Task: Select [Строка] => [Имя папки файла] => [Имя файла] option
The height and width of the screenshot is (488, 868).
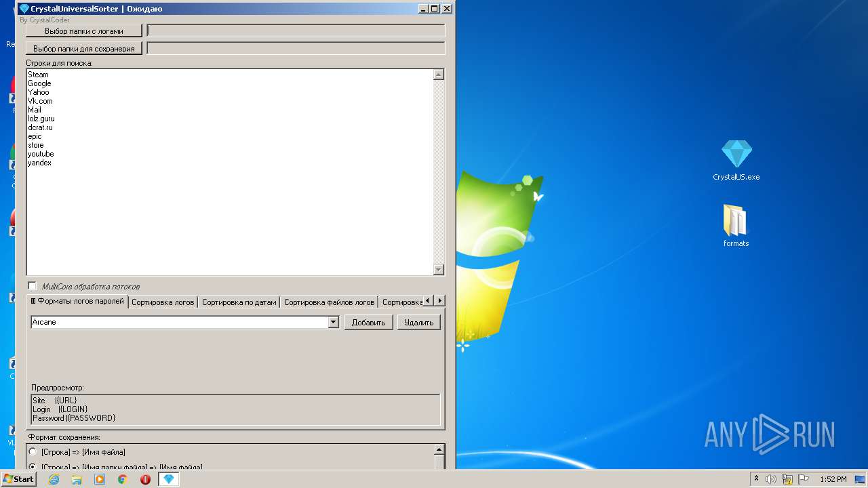Action: [x=33, y=466]
